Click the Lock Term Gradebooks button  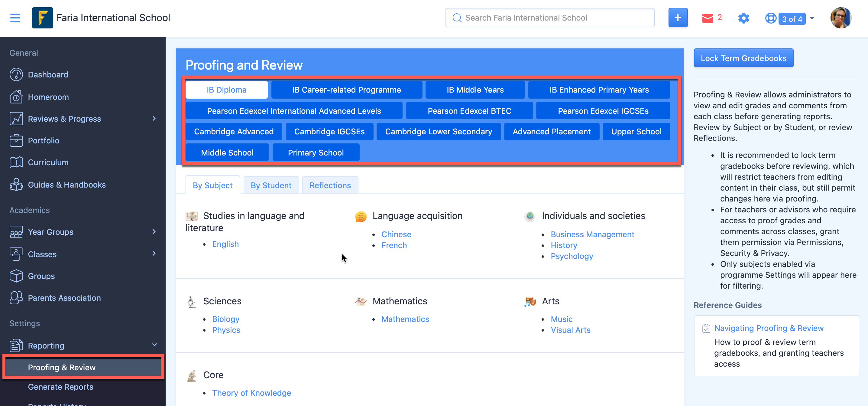point(743,58)
